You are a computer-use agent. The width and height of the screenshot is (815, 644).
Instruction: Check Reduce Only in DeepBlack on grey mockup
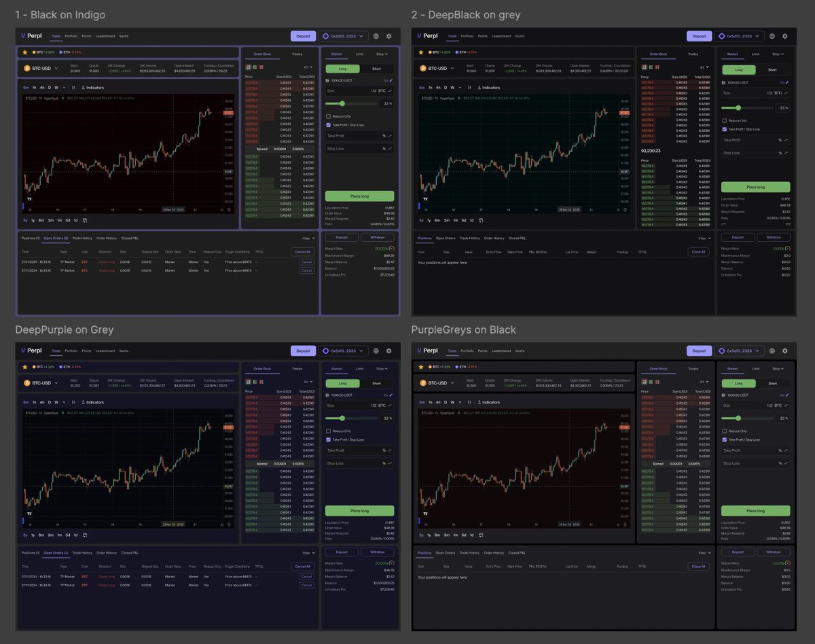(x=725, y=121)
